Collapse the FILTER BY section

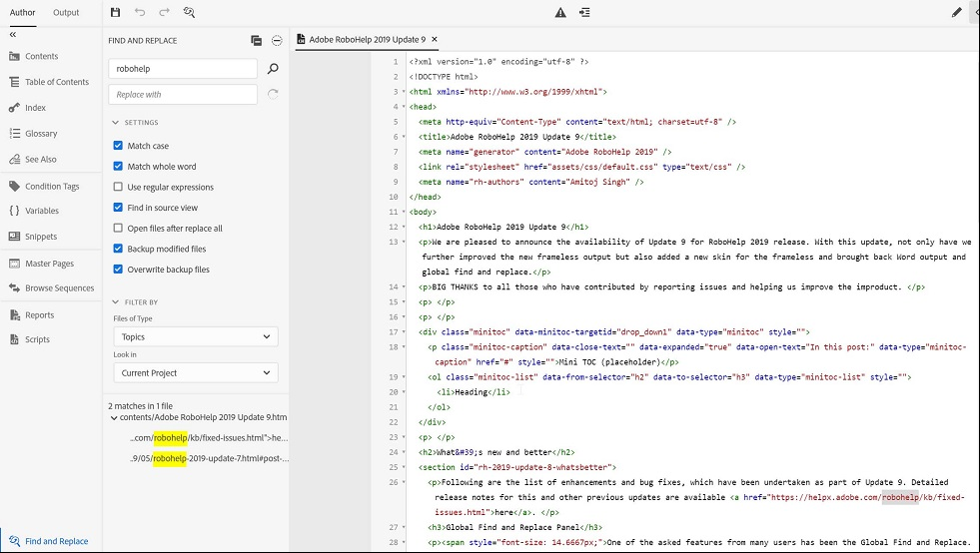point(115,301)
